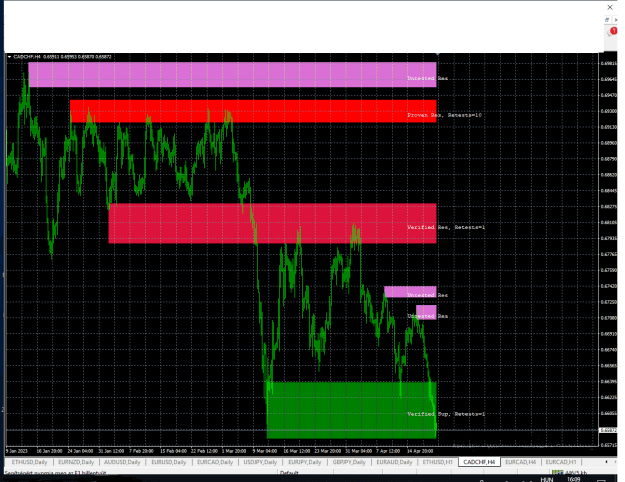Switch to the EURCAD,Daily chart tab
Viewport: 625px width, 482px height.
coord(215,462)
